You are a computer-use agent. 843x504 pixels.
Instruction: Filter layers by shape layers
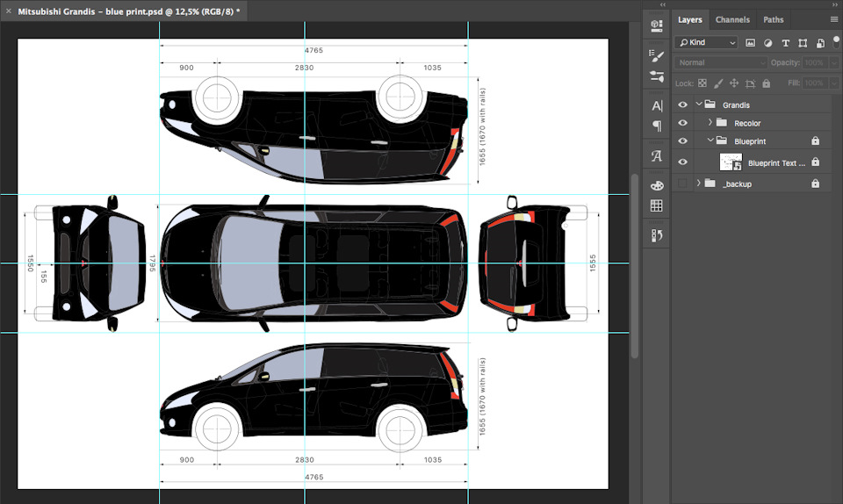pos(803,42)
